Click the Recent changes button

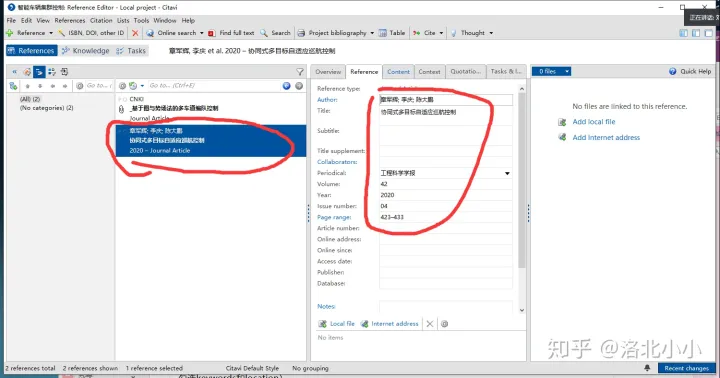point(686,368)
